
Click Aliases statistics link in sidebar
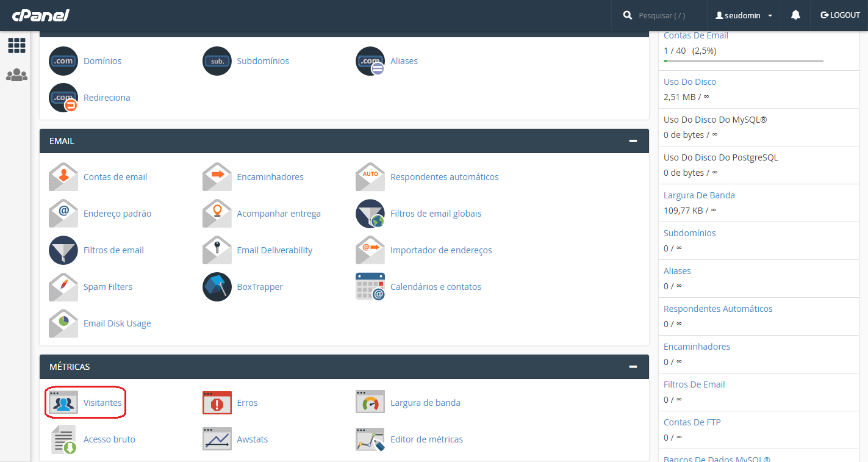(x=677, y=271)
